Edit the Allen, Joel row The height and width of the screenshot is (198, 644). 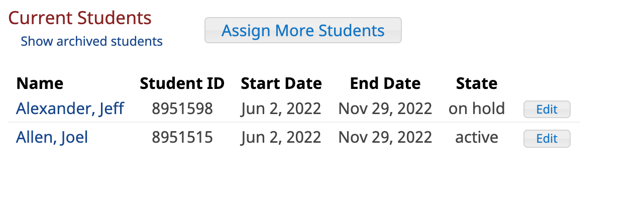[x=547, y=138]
